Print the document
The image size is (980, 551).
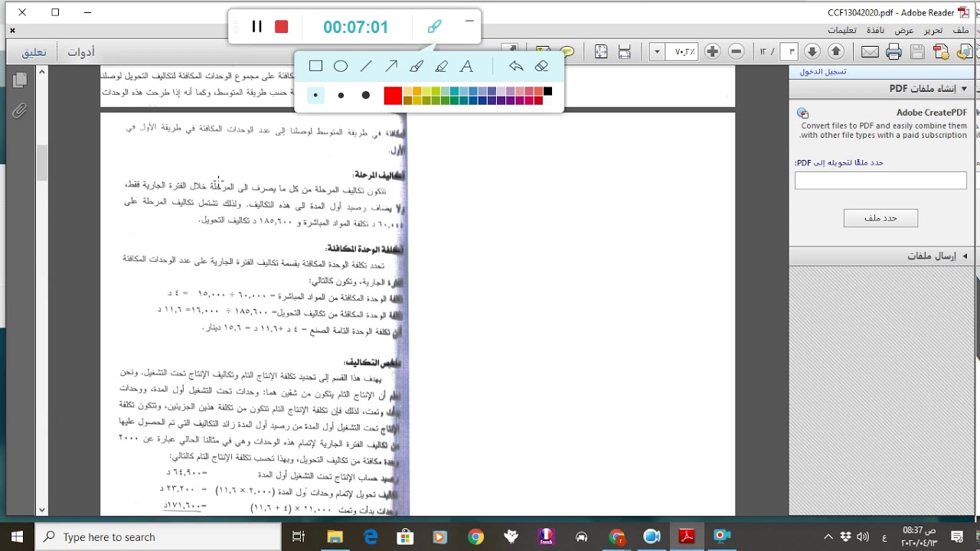point(893,51)
